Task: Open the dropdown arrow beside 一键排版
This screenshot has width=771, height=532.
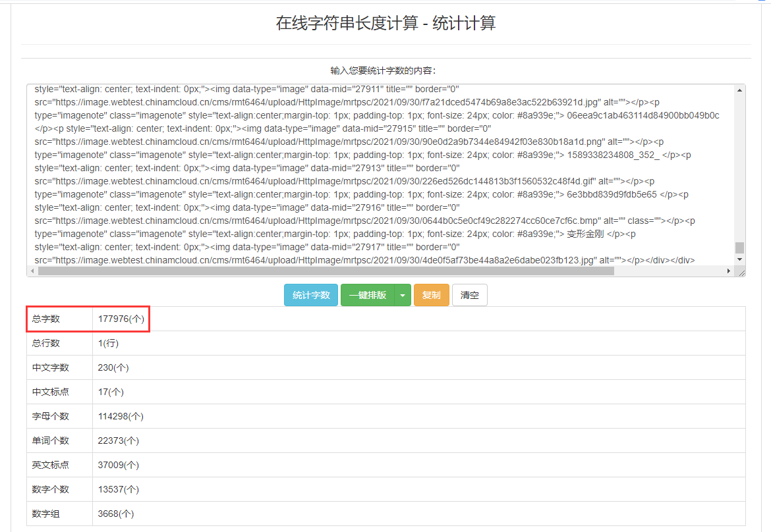Action: 403,295
